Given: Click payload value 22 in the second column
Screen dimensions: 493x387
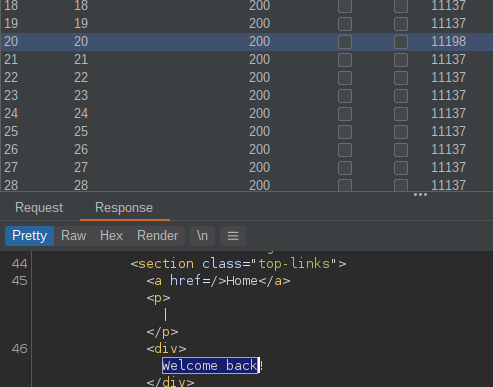Looking at the screenshot, I should [x=81, y=78].
